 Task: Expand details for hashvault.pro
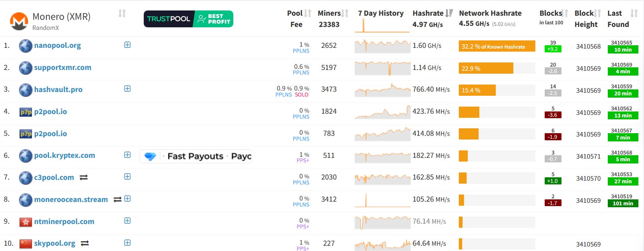click(127, 89)
